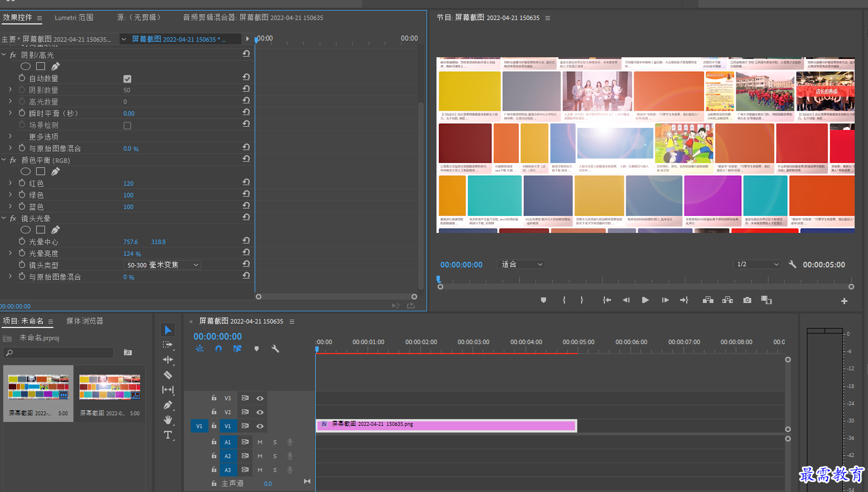Toggle V3 track visibility eye
The image size is (868, 492).
[260, 398]
